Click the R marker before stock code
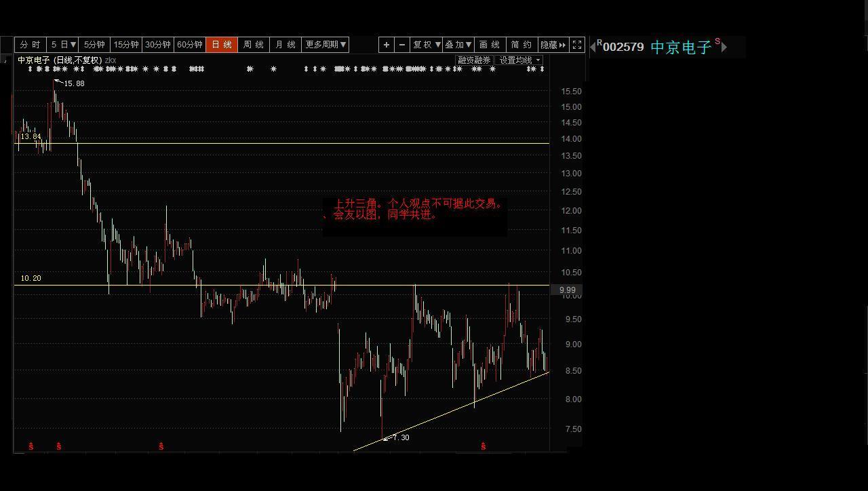The width and height of the screenshot is (868, 491). (x=599, y=43)
